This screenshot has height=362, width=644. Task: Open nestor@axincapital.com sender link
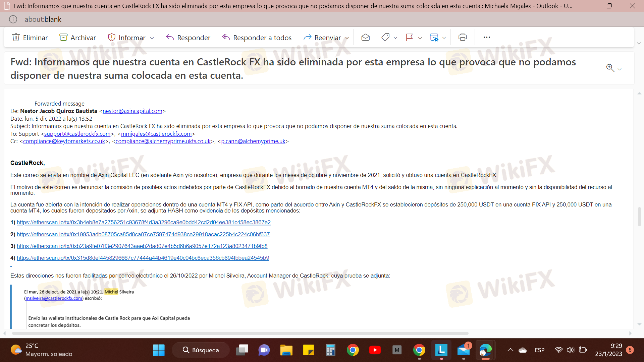pos(132,111)
